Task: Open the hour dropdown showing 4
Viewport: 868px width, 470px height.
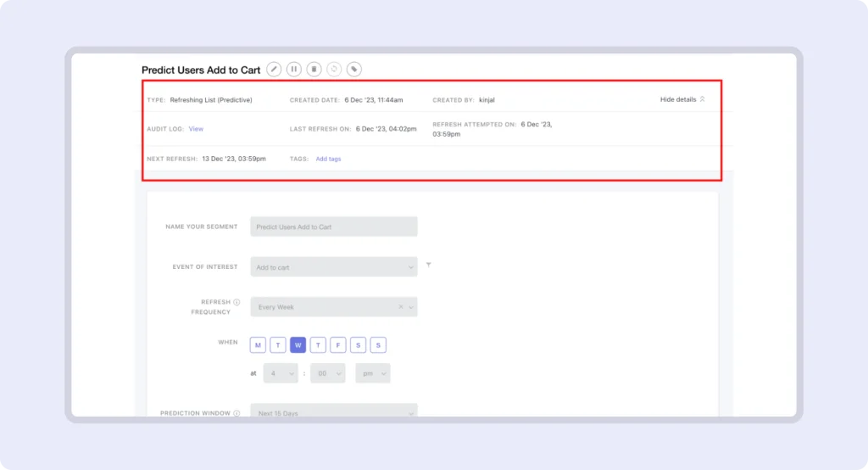Action: pos(281,373)
